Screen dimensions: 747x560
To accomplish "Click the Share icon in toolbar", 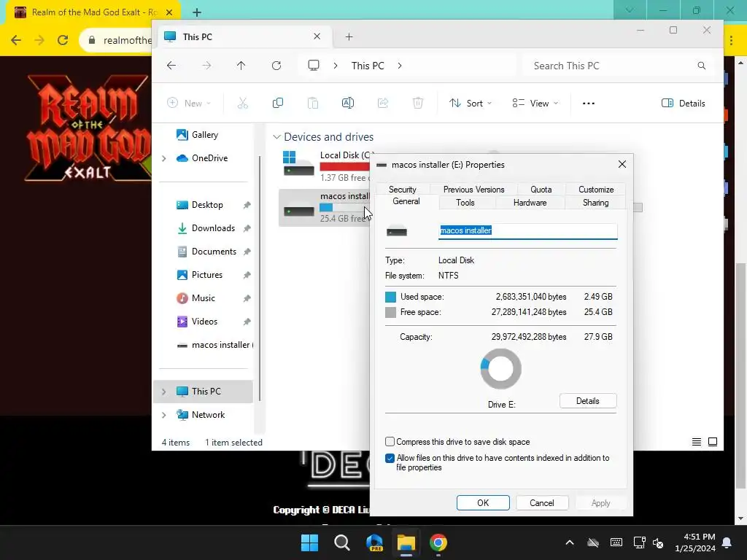I will [x=383, y=103].
